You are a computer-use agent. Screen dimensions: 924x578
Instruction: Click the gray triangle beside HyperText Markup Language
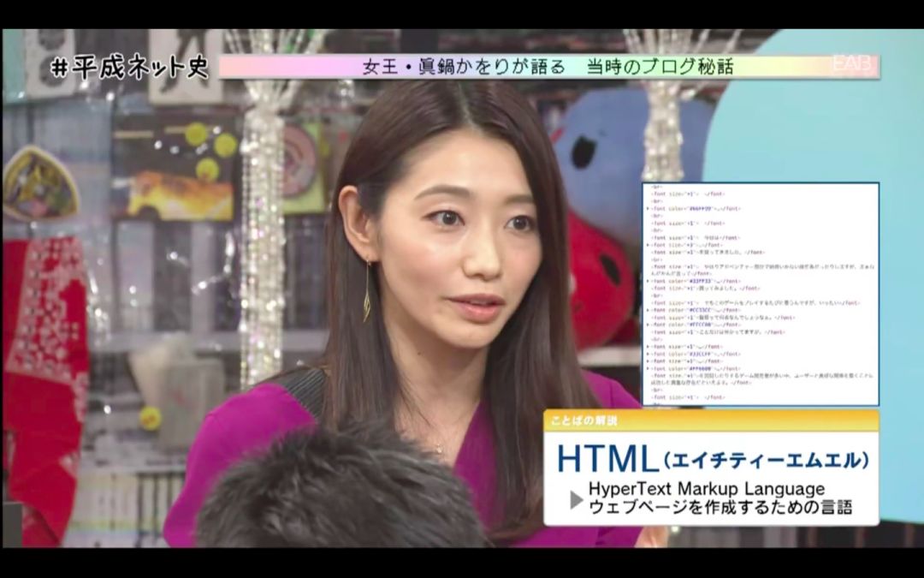(x=576, y=499)
